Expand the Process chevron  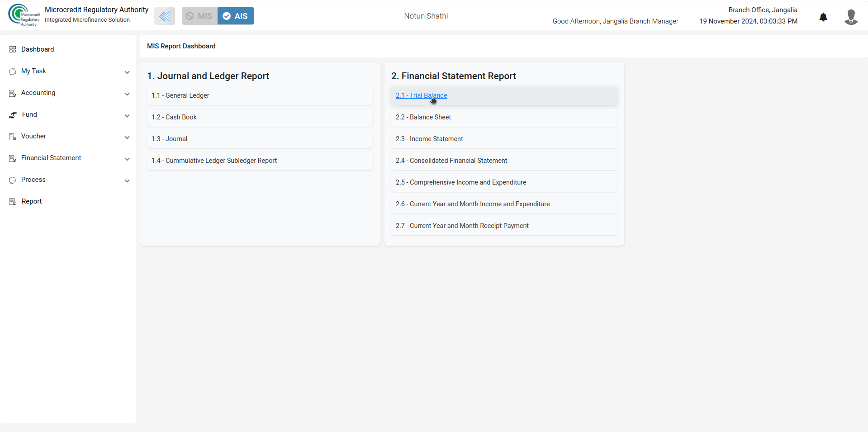[x=127, y=180]
